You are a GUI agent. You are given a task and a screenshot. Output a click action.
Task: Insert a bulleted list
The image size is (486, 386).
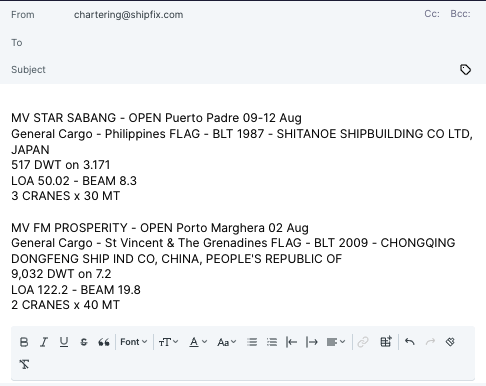[272, 342]
